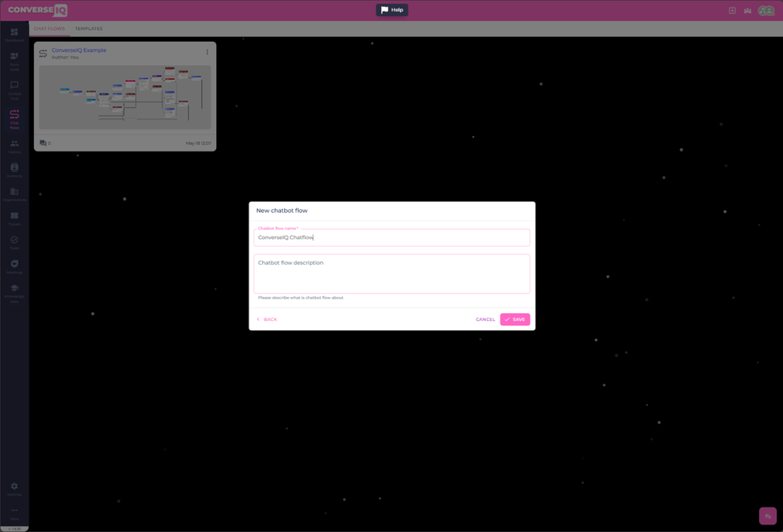Click the 'New chatbot flow' dialog title
783x532 pixels.
[x=282, y=210]
